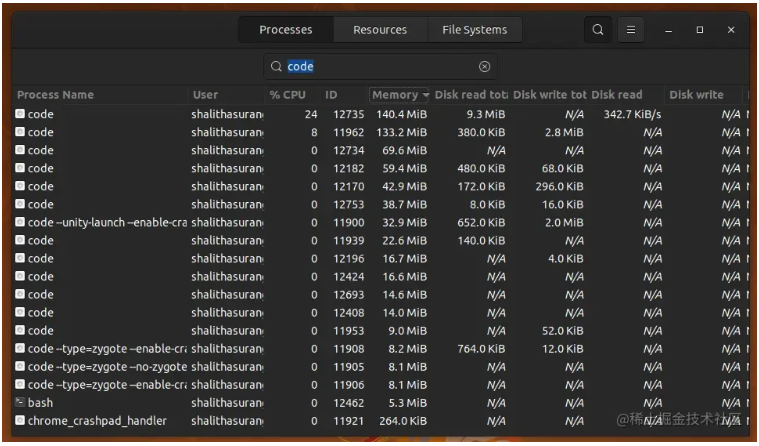Viewport: 759px width, 446px height.
Task: Sort by the Disk write column header
Action: 704,95
